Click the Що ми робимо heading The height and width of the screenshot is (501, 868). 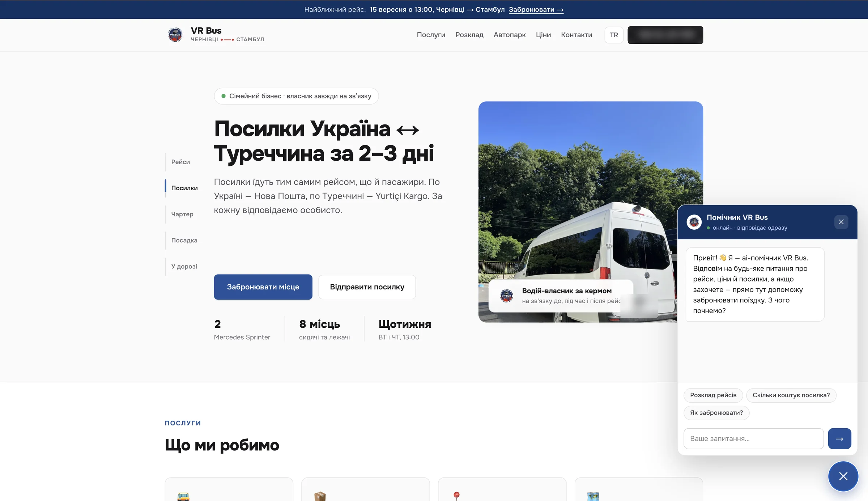pyautogui.click(x=222, y=445)
